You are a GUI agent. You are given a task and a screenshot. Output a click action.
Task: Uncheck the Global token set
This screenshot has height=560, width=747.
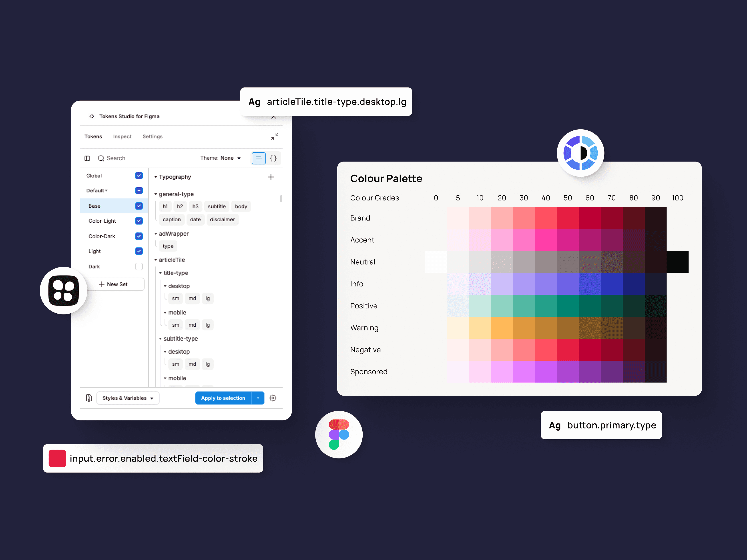tap(139, 176)
